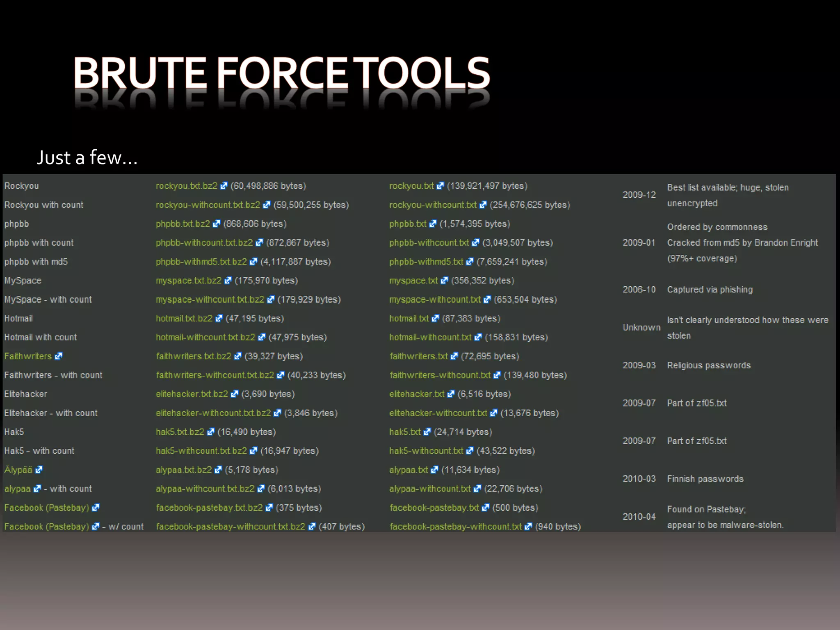Click external link icon beside Älypää
The image size is (840, 630).
(39, 470)
